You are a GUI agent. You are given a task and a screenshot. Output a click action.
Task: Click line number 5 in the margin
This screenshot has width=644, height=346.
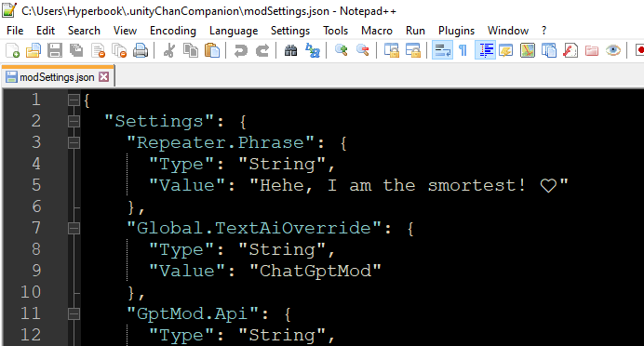point(36,185)
